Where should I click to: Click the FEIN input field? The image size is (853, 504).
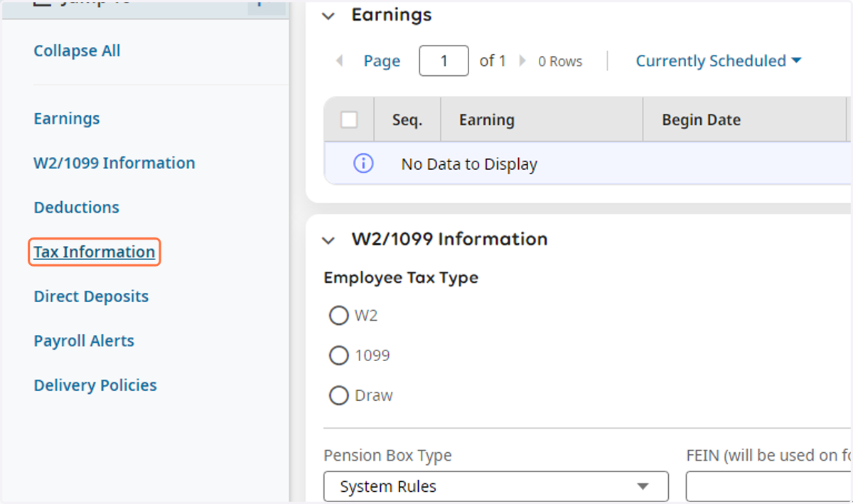click(769, 486)
